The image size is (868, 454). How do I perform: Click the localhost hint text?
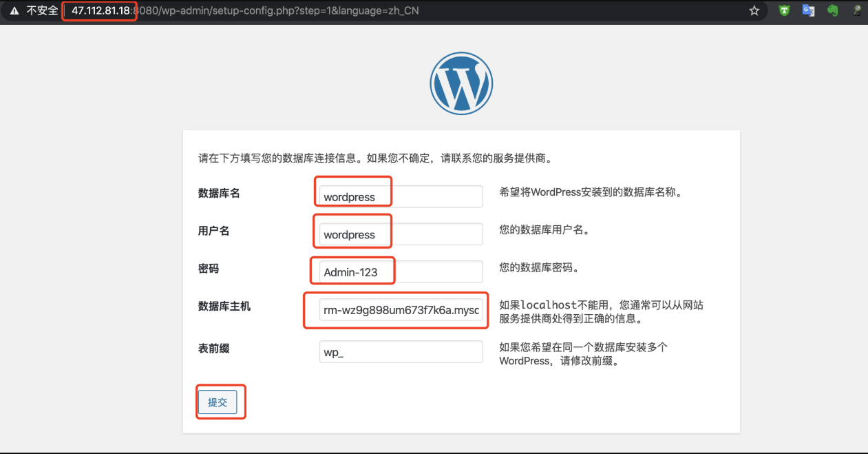602,312
